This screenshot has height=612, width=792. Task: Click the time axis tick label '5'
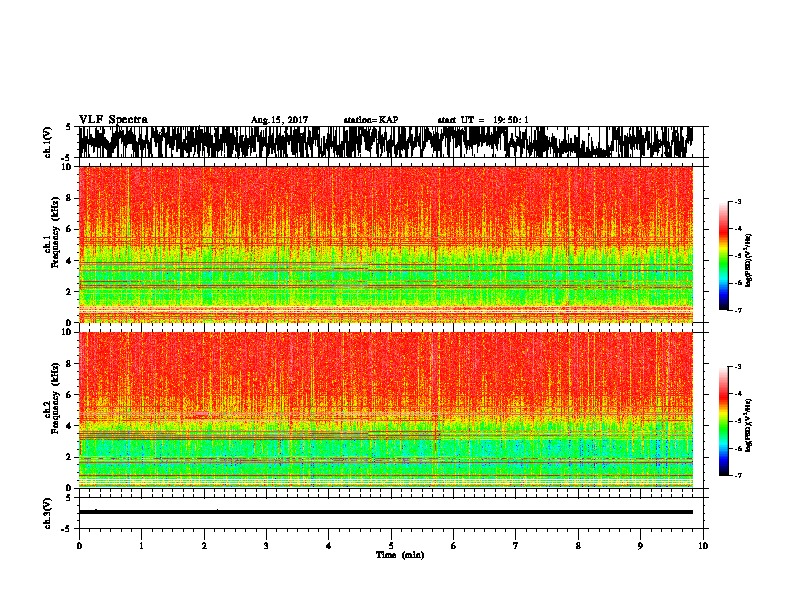(x=391, y=546)
